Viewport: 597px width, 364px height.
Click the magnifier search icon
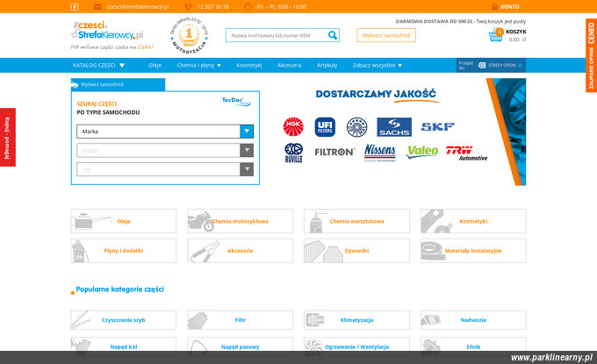point(333,35)
